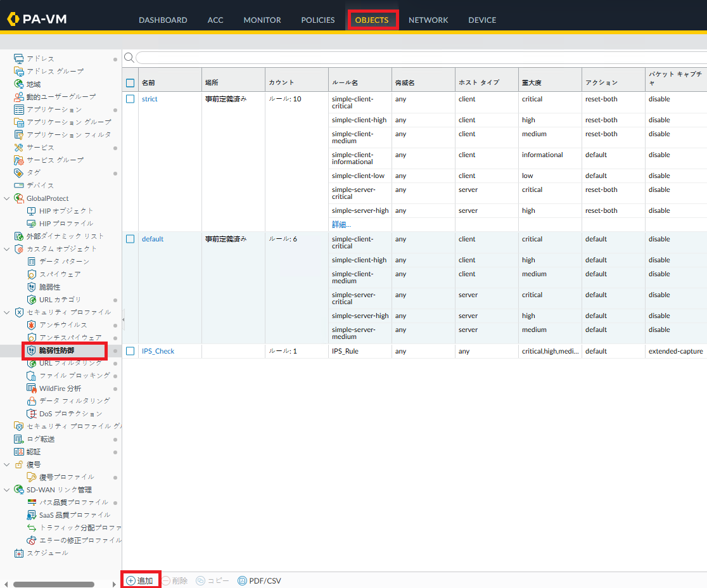Click the スケジュール calendar icon
The width and height of the screenshot is (707, 588).
click(19, 553)
